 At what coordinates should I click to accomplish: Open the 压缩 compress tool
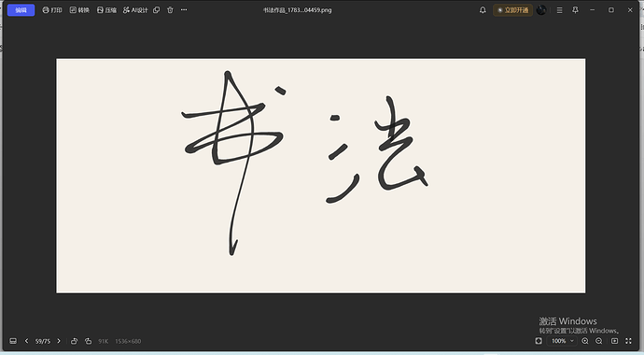pos(106,10)
